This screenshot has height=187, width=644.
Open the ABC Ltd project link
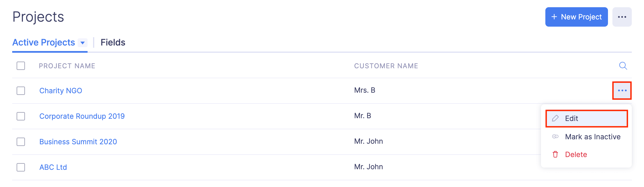point(53,167)
